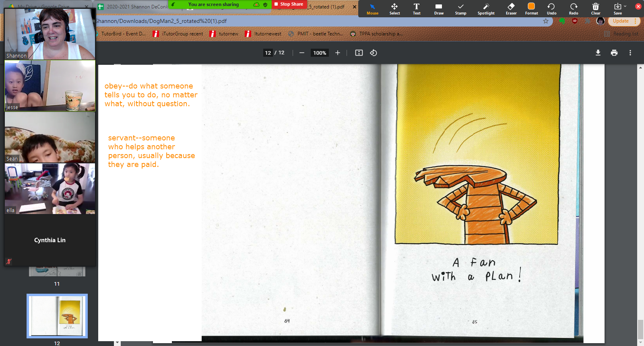Viewport: 644px width, 346px height.
Task: Open the tutornew bookmark
Action: click(224, 34)
